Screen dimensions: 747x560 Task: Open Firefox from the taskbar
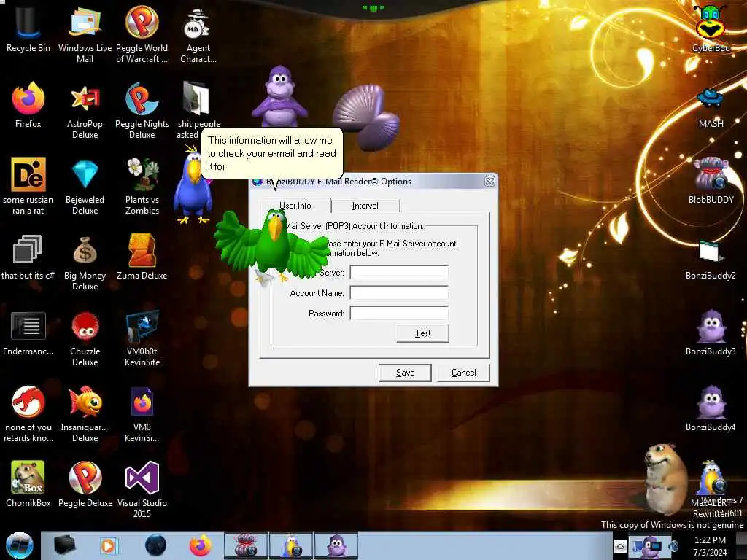pyautogui.click(x=201, y=545)
